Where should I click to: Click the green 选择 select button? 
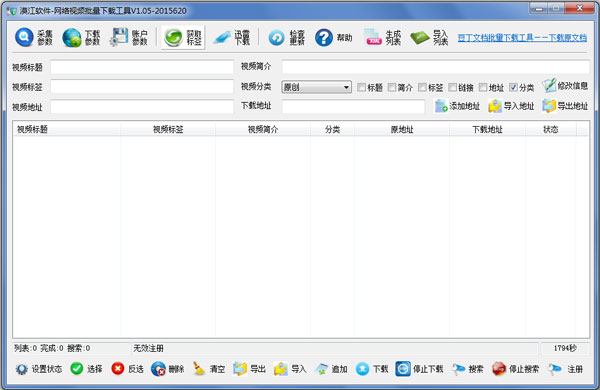coord(86,369)
